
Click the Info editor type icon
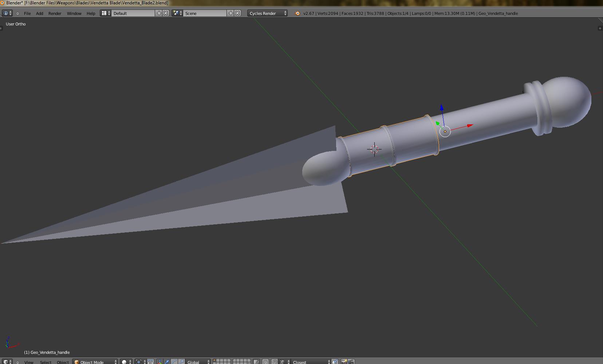(x=6, y=13)
